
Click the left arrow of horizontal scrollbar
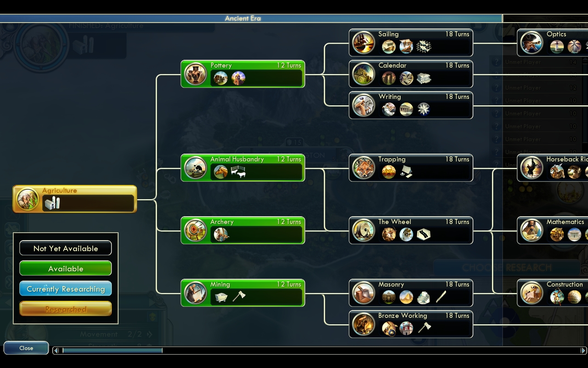(57, 351)
